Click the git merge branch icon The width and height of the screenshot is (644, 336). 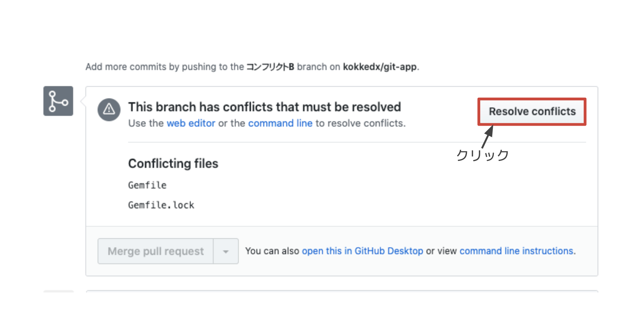(58, 101)
